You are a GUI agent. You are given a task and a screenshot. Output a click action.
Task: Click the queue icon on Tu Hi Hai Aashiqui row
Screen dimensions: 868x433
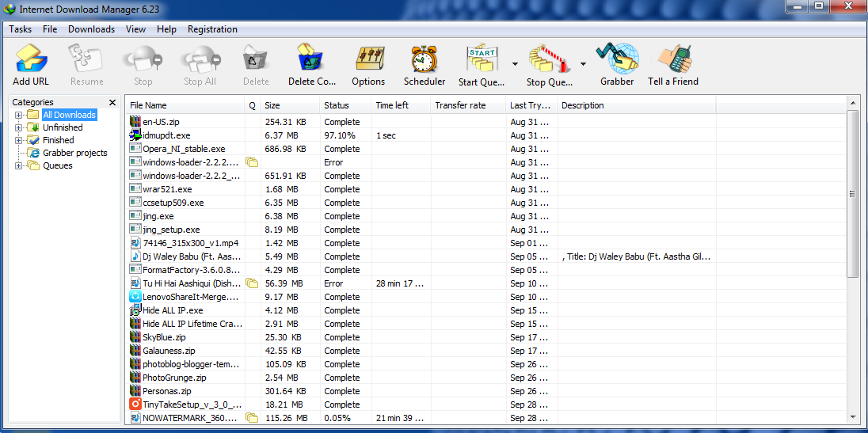[x=252, y=283]
